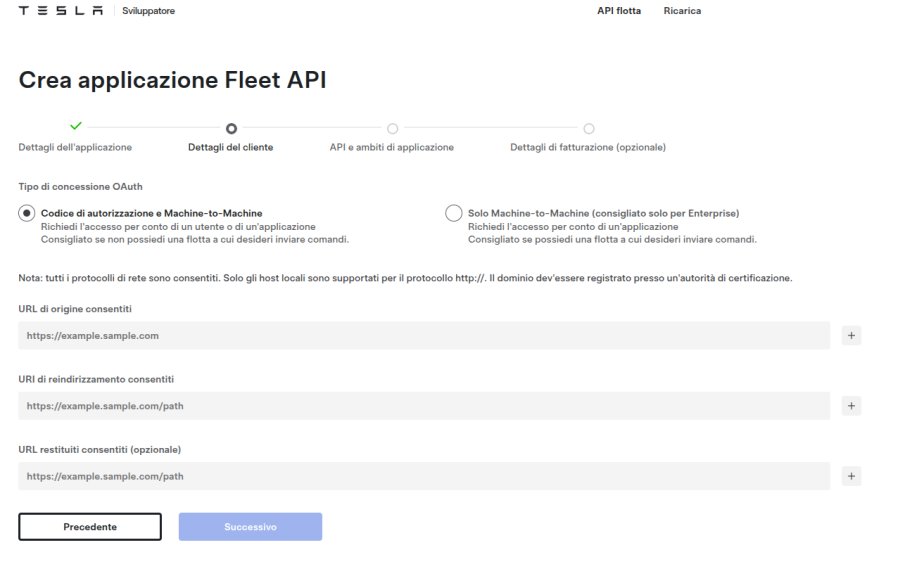This screenshot has width=905, height=564.
Task: Click the Dettagli del cliente step circle
Action: [231, 128]
